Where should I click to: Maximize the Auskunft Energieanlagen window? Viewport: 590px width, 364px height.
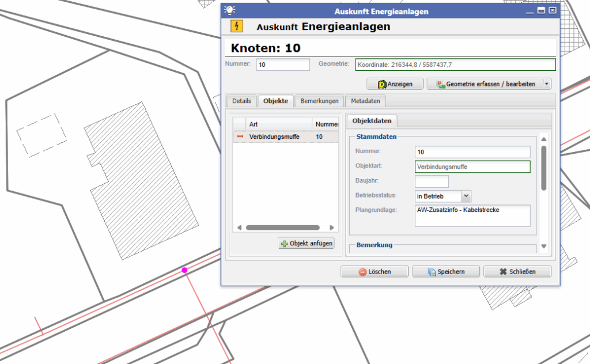[541, 10]
